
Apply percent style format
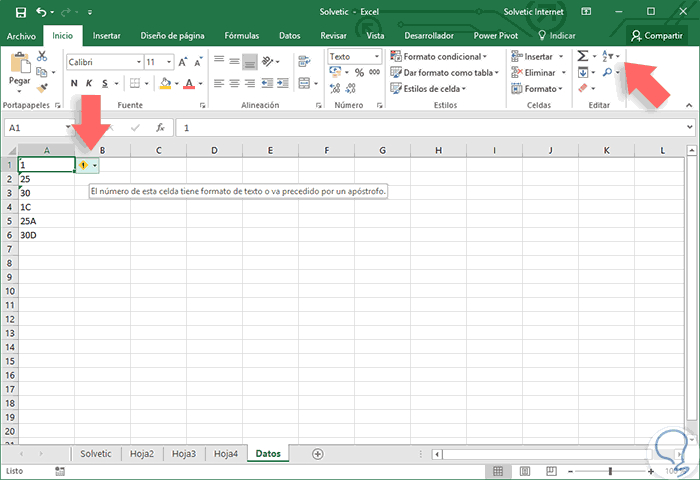(x=359, y=72)
